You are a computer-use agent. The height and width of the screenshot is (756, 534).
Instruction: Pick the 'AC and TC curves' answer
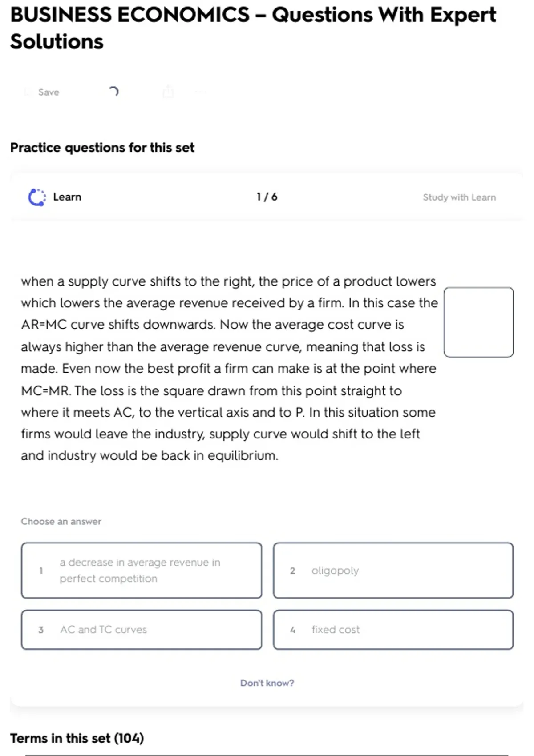click(142, 630)
